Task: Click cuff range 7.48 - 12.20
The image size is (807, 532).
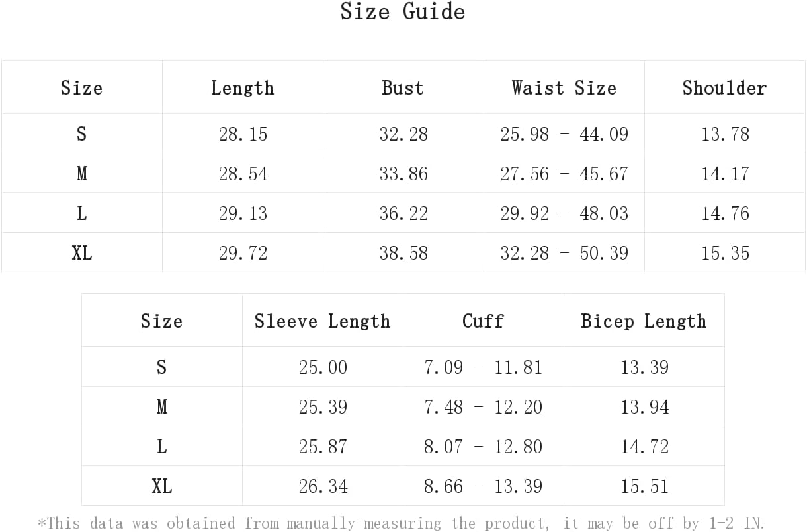Action: pos(483,407)
